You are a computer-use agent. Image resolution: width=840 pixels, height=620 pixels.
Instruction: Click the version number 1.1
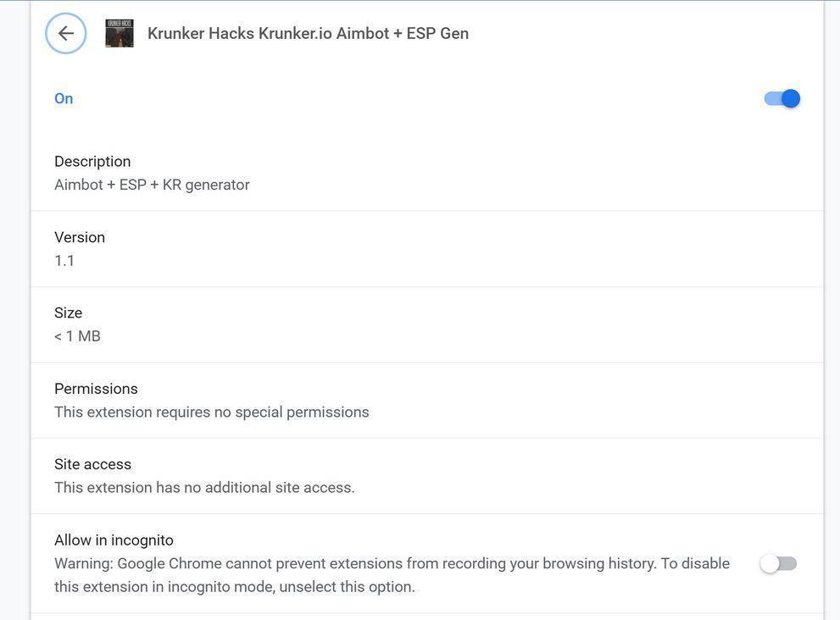(x=64, y=260)
